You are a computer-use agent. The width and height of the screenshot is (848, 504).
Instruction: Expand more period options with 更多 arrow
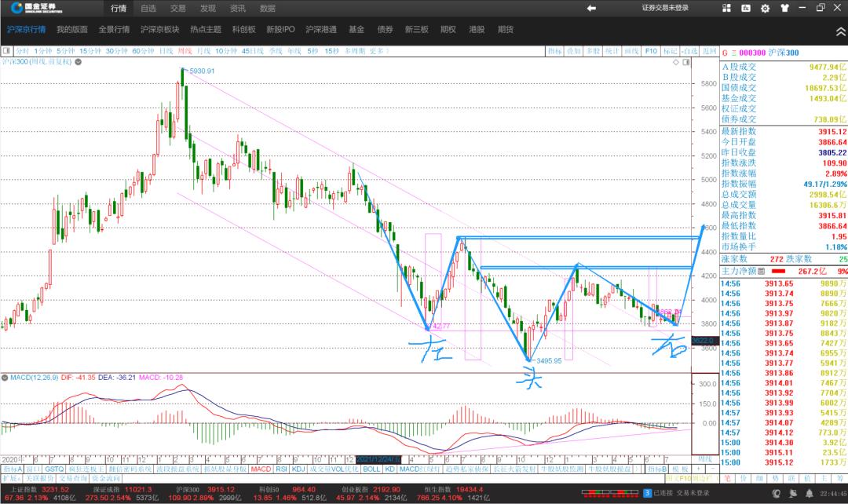click(x=381, y=51)
